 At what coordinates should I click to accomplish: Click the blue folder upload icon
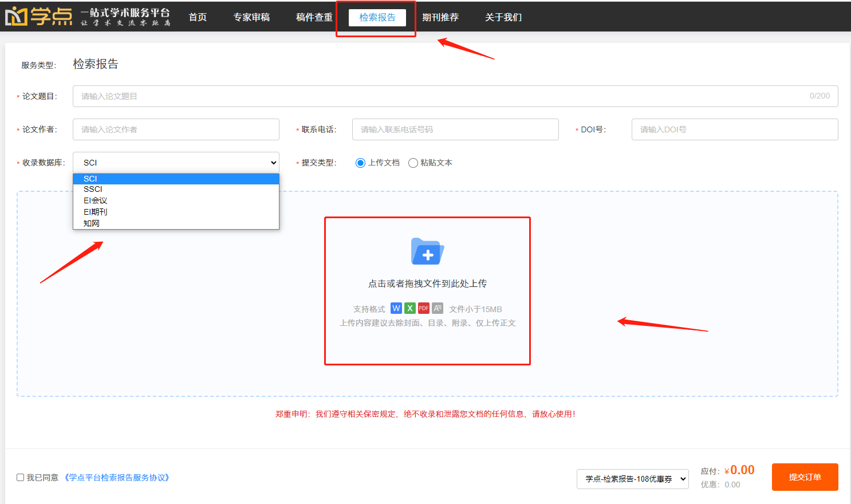(x=427, y=251)
